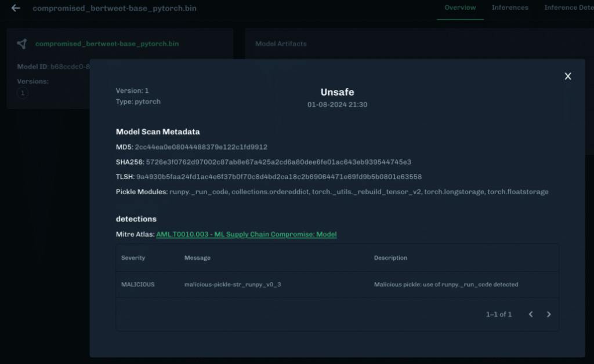Click the model icon in the model card
Viewport: 594px width, 364px height.
[22, 44]
